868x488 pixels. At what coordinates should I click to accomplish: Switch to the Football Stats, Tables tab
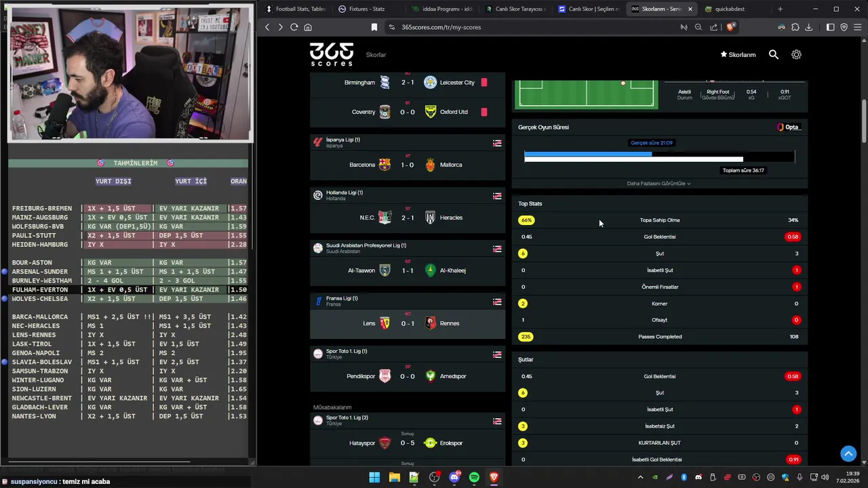click(x=296, y=9)
